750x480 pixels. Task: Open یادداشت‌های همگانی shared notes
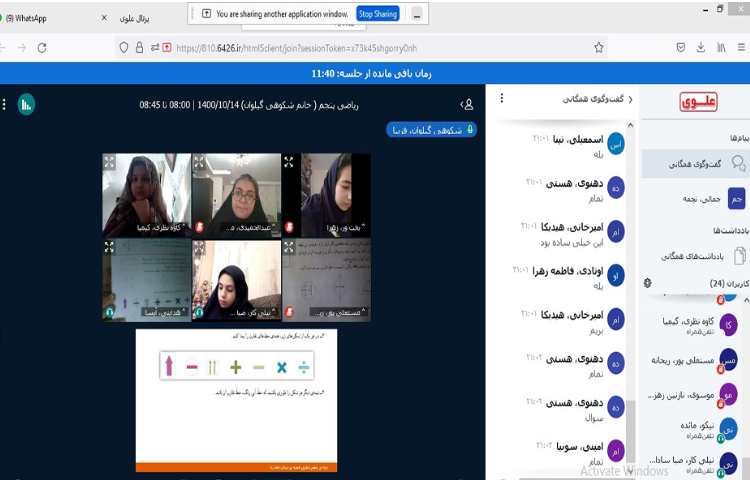pyautogui.click(x=695, y=256)
